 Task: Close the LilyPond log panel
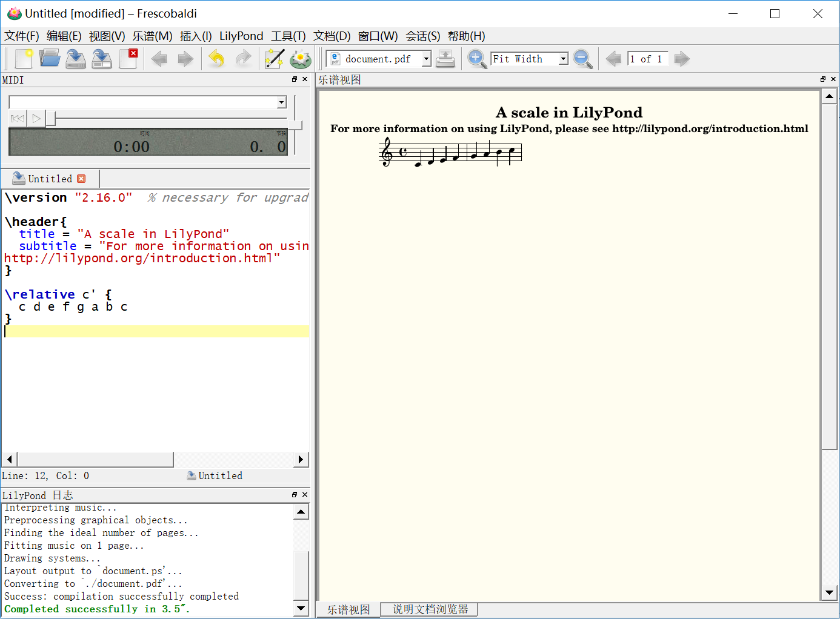click(305, 495)
